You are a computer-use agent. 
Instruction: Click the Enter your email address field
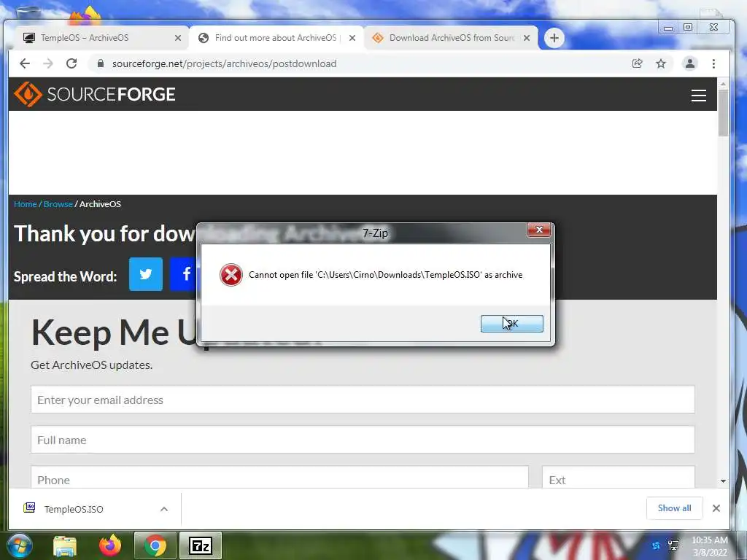pos(363,400)
